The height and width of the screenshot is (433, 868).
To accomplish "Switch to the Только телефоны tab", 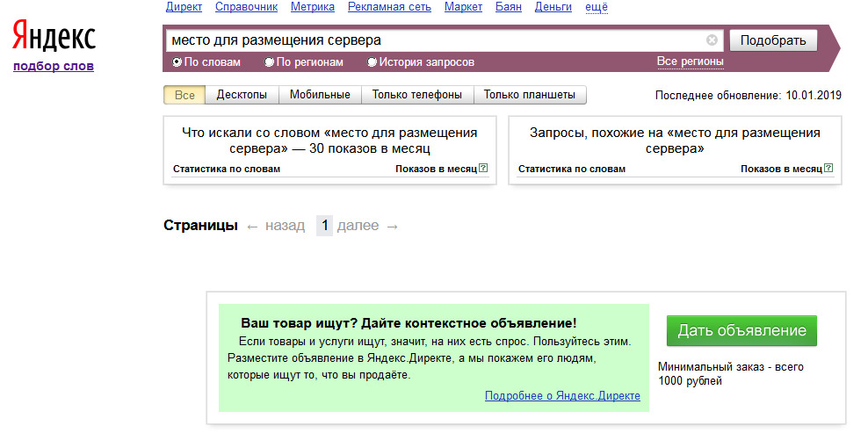I will pos(417,95).
